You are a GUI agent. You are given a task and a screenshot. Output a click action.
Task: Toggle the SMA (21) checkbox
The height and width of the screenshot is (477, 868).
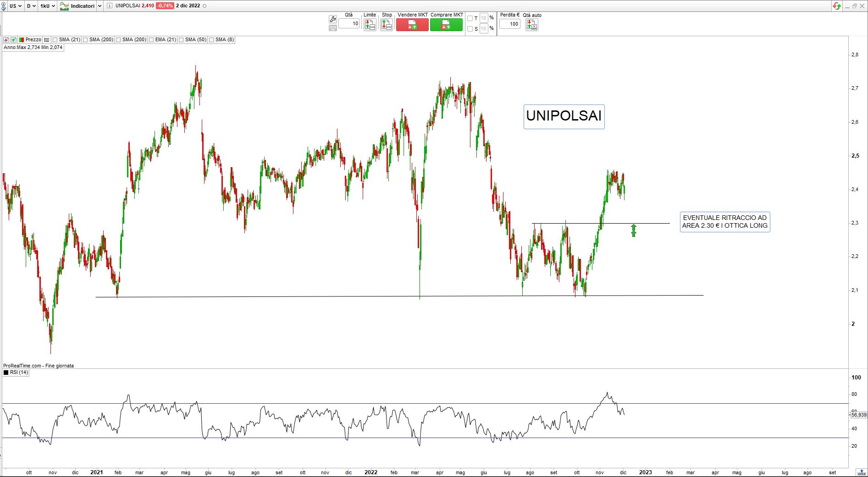click(x=55, y=40)
